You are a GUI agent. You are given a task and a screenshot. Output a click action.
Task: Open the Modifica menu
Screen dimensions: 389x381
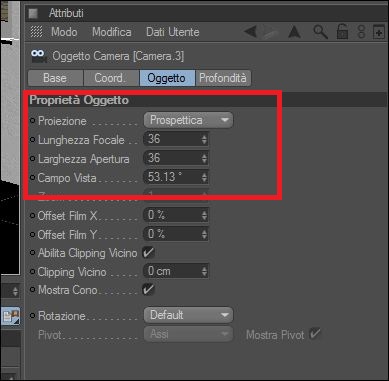[112, 32]
